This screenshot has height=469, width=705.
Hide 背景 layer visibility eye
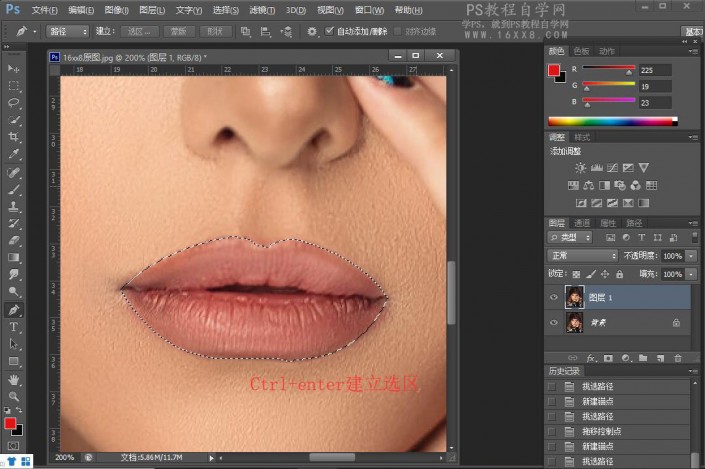[553, 322]
